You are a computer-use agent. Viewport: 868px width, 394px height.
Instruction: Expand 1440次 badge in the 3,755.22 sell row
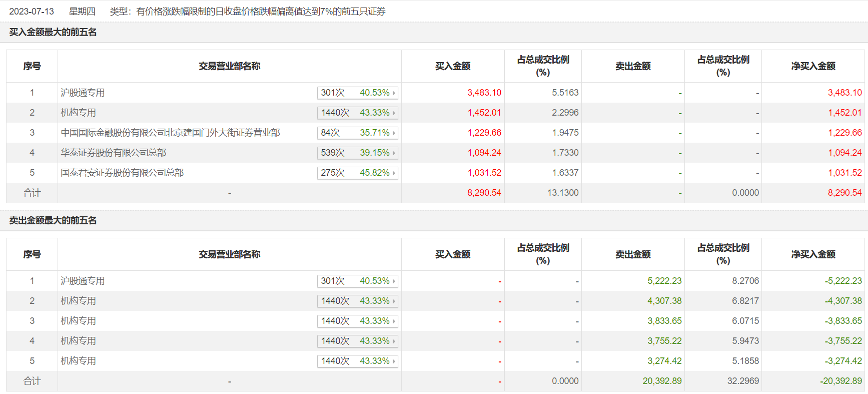pos(358,341)
